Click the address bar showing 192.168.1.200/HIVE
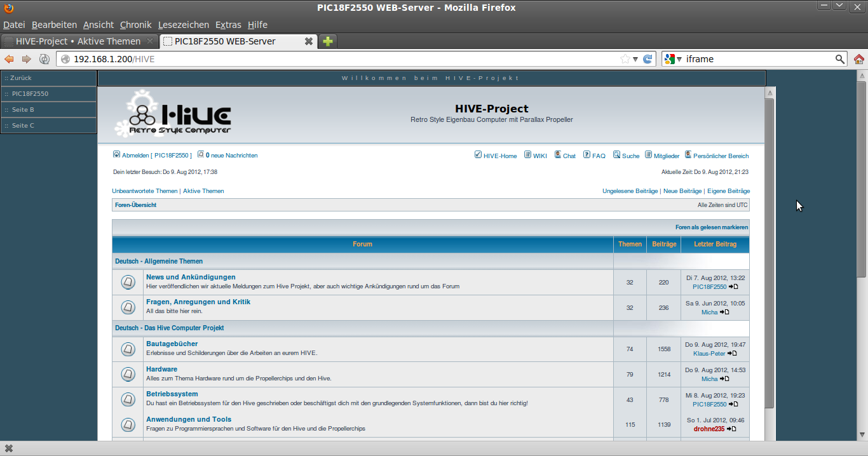 pyautogui.click(x=343, y=59)
